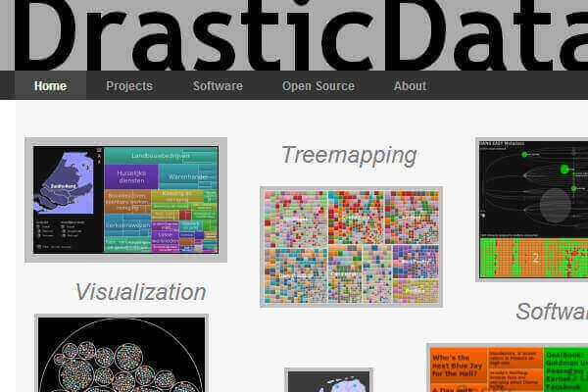Open the dark network graph thumbnail
Screen dimensions: 588x392
(532, 210)
